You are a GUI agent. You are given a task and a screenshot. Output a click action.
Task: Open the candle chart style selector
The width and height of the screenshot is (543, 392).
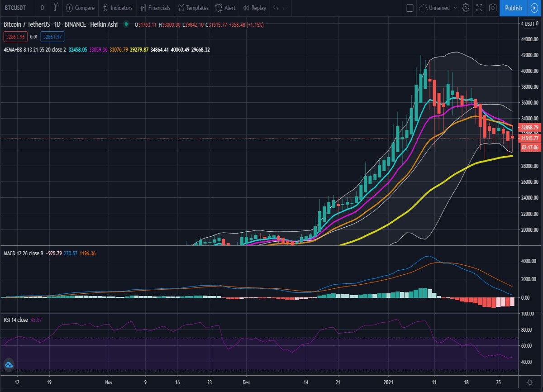pyautogui.click(x=56, y=8)
